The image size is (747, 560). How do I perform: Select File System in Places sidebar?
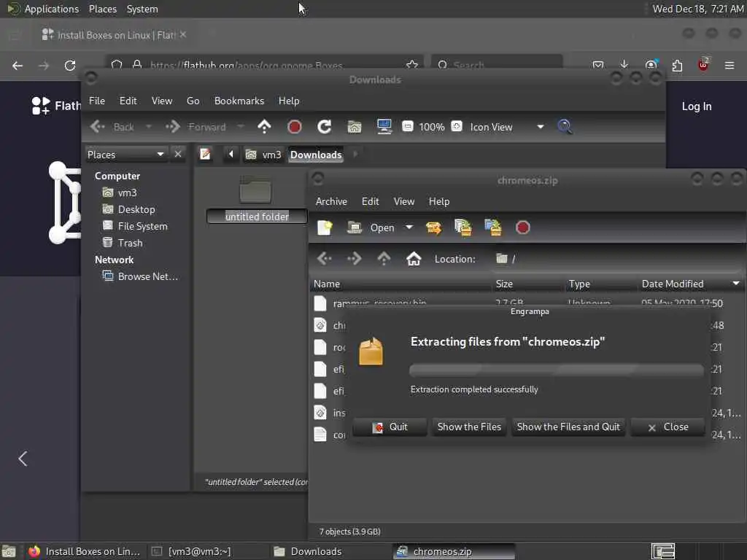point(142,226)
